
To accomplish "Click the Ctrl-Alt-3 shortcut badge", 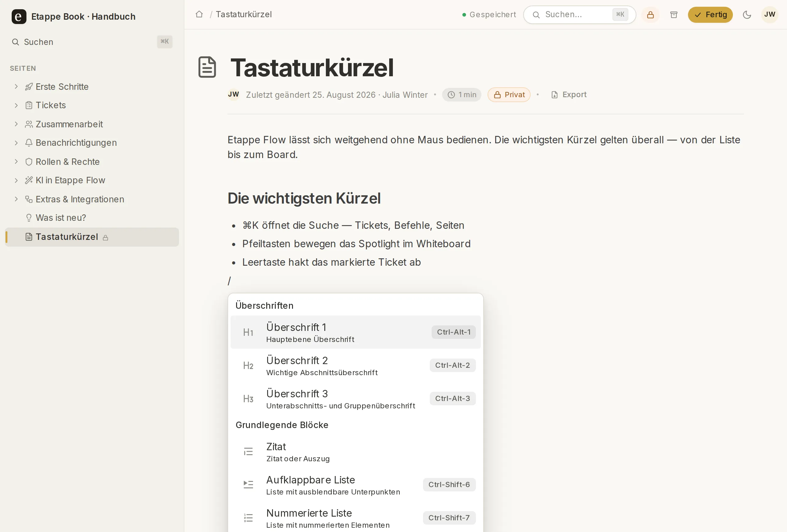I will (453, 399).
